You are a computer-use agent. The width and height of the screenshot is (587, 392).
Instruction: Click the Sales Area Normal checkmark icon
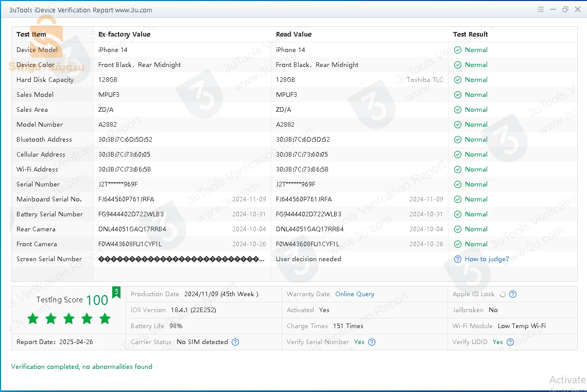(x=457, y=110)
